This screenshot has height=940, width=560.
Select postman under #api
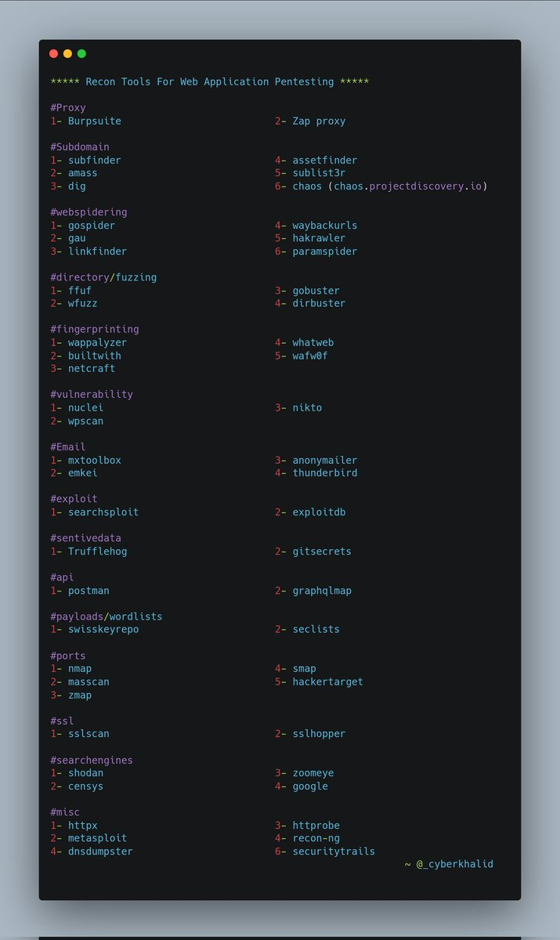coord(89,590)
